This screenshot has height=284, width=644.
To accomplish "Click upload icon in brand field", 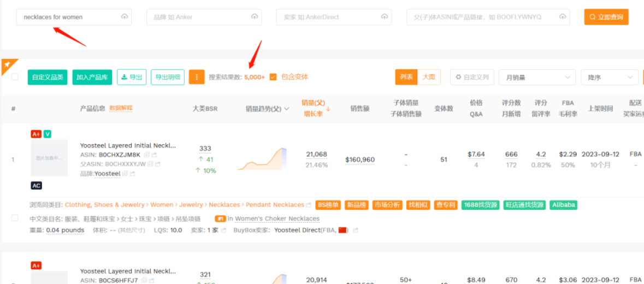I will point(254,17).
